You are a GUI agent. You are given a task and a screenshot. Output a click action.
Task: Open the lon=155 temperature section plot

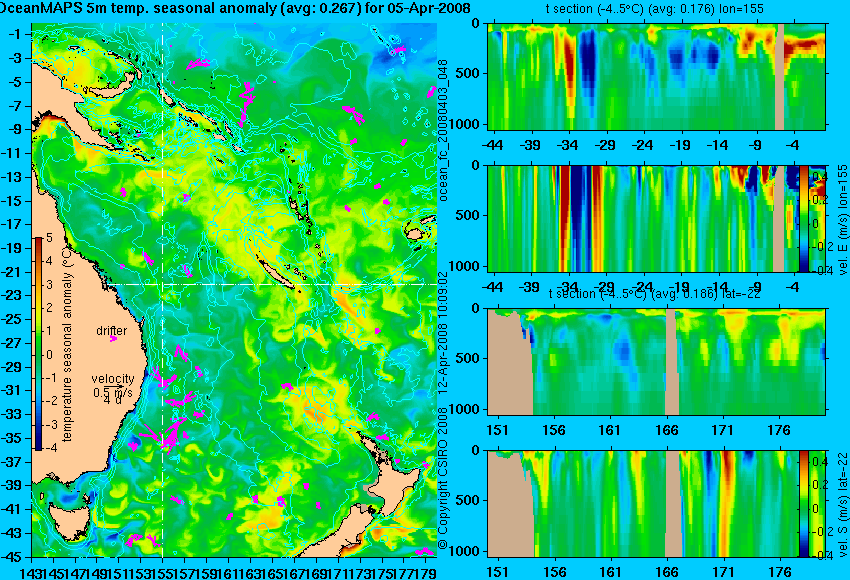pos(656,76)
